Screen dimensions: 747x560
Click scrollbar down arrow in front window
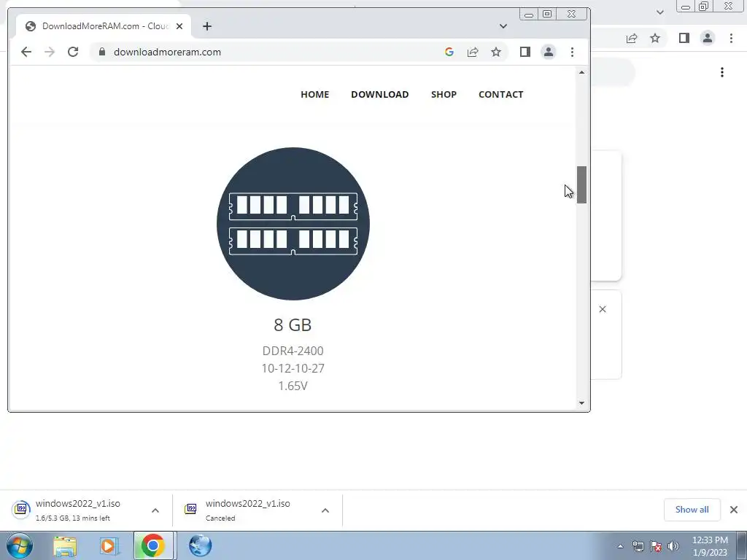click(x=581, y=402)
